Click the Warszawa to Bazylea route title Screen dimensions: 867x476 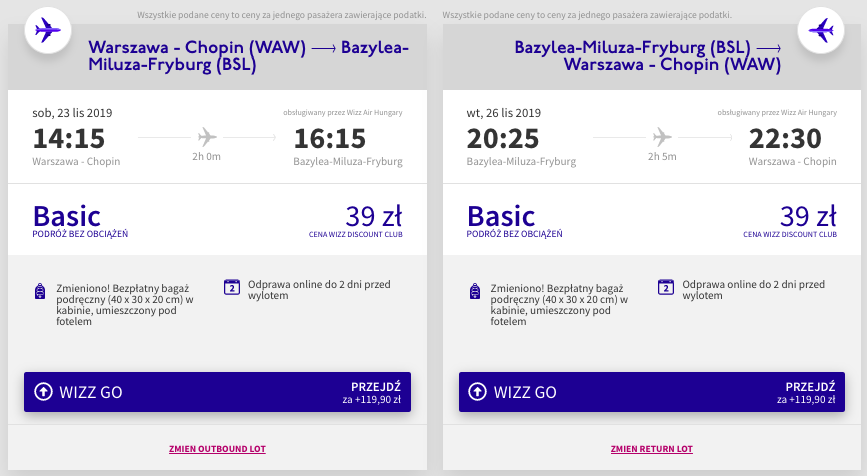click(x=249, y=56)
